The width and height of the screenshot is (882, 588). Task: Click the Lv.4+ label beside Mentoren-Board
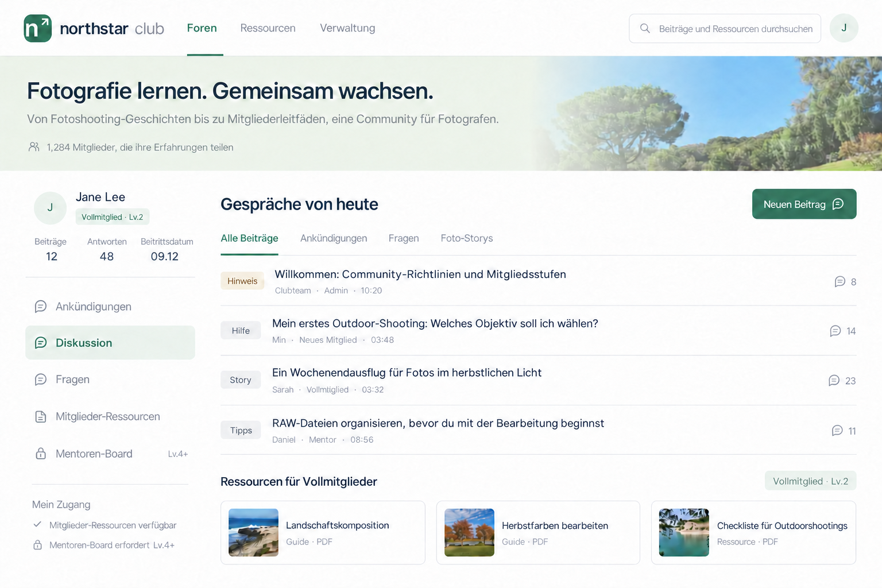pyautogui.click(x=178, y=454)
